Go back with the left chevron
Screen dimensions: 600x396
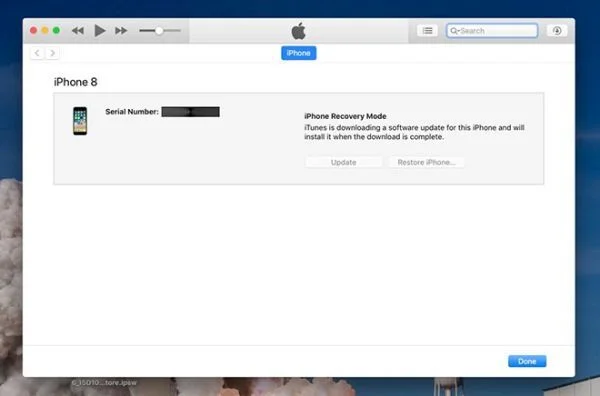coord(37,53)
